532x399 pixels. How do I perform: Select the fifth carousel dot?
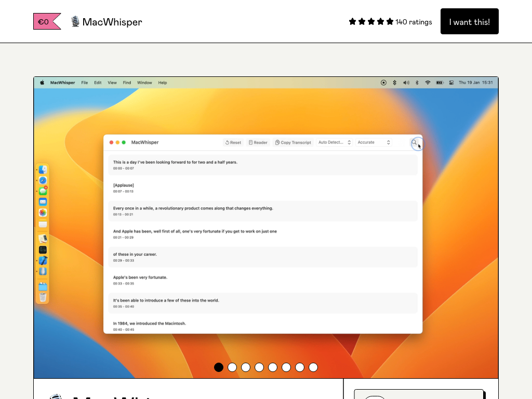coord(273,367)
